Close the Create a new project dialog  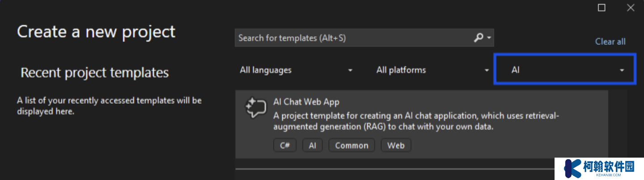point(631,7)
